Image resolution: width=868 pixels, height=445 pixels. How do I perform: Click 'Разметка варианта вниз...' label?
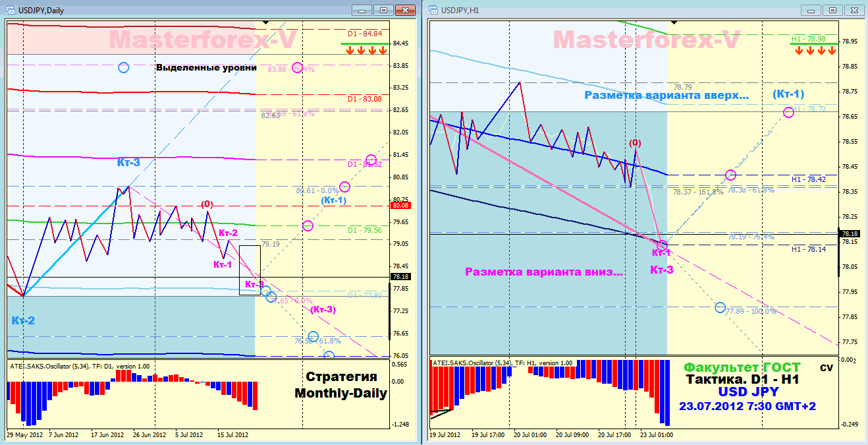click(543, 271)
